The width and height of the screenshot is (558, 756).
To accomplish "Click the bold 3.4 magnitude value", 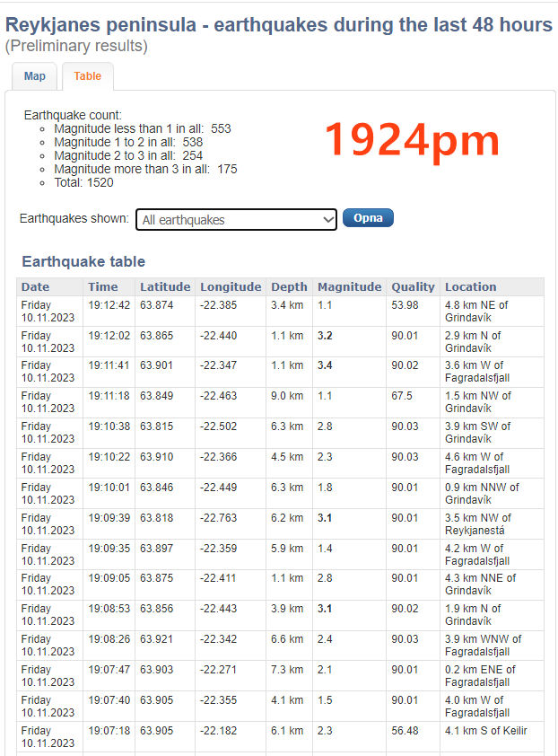I will [325, 366].
